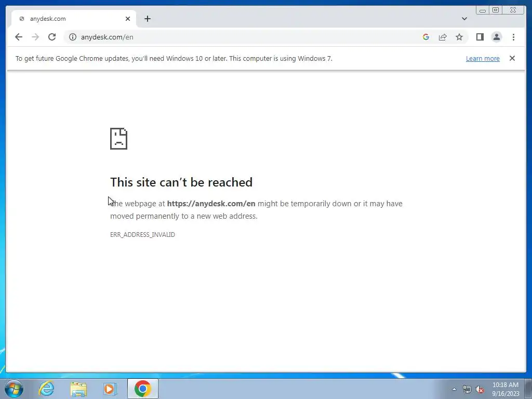Click the ERR_ADDRESS_INVALID error code text
The image size is (532, 399).
point(142,234)
